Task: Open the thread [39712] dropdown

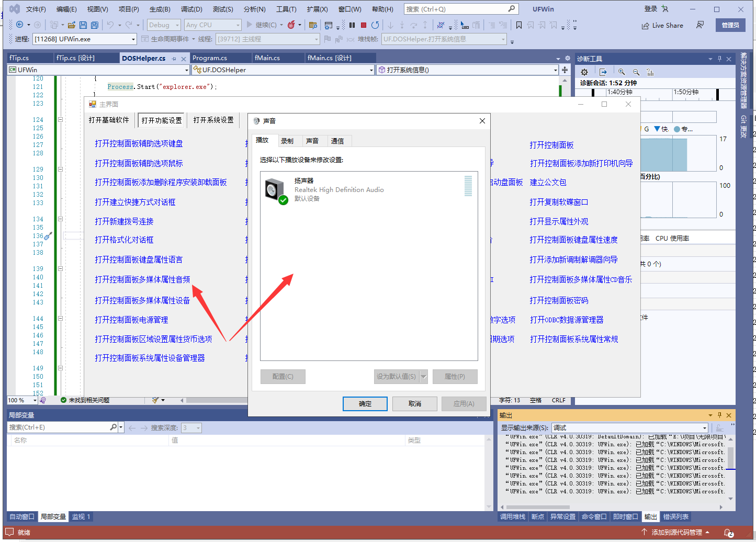Action: tap(267, 39)
